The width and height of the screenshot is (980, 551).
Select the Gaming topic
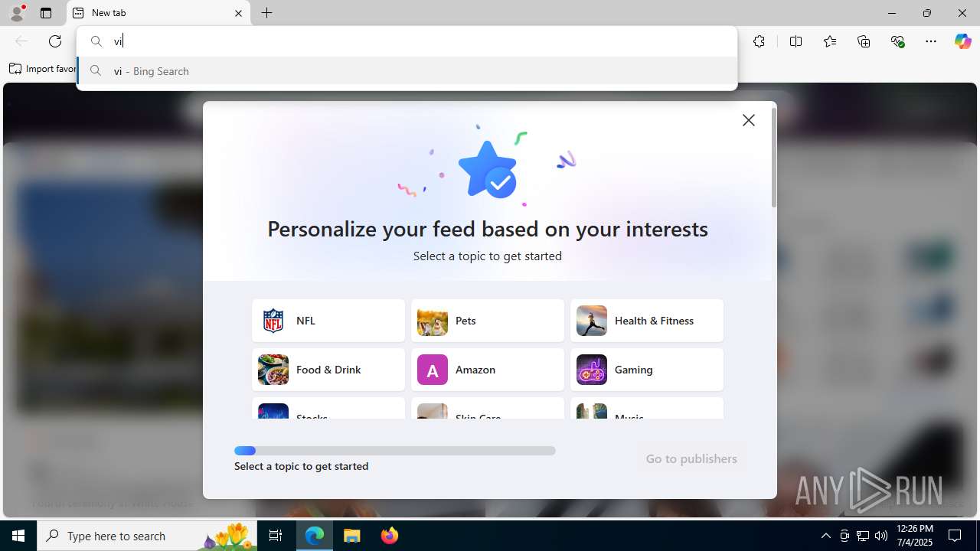(647, 370)
